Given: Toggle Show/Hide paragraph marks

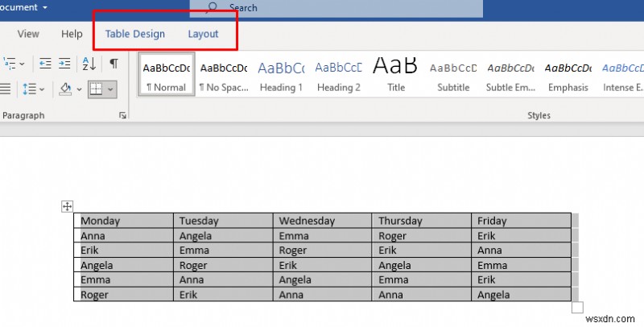Looking at the screenshot, I should click(114, 64).
